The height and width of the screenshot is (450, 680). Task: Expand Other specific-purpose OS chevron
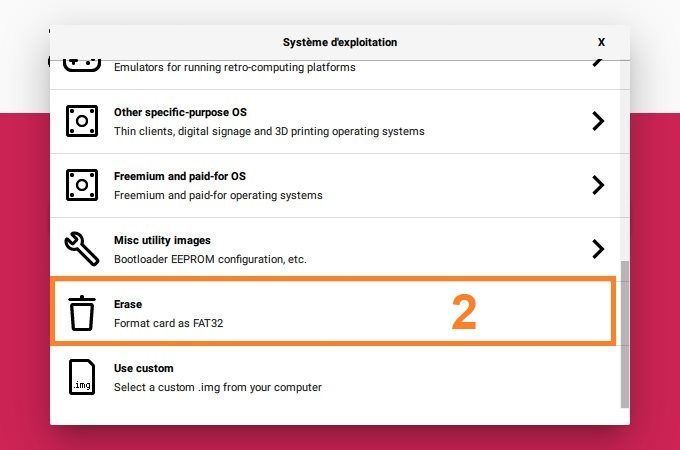pos(598,121)
